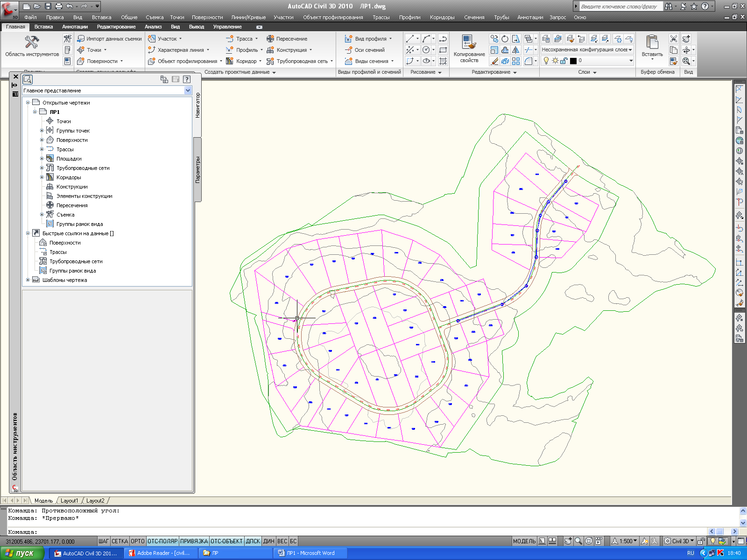Toggle СЕТКА grid display in status bar
The image size is (747, 560).
click(x=120, y=541)
